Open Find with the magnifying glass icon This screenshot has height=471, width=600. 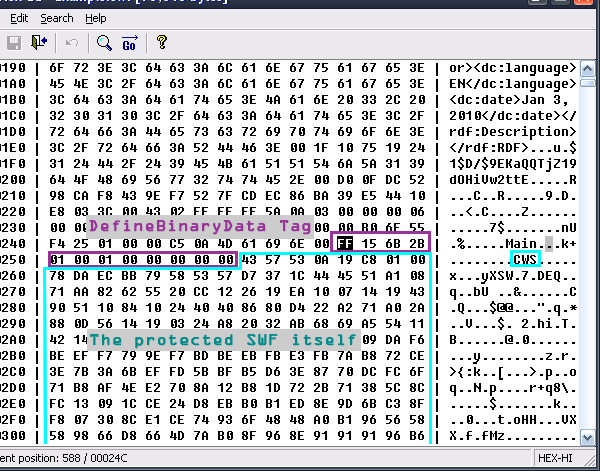104,43
